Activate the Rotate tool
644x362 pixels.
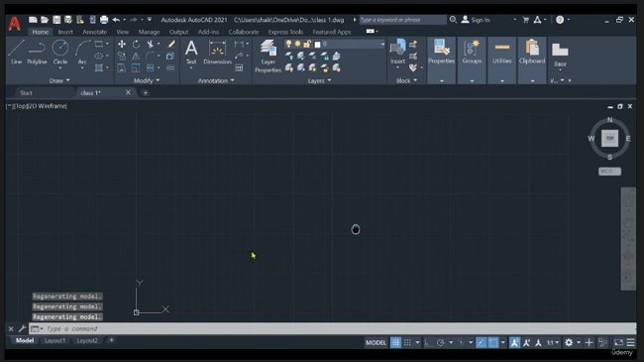coord(136,44)
